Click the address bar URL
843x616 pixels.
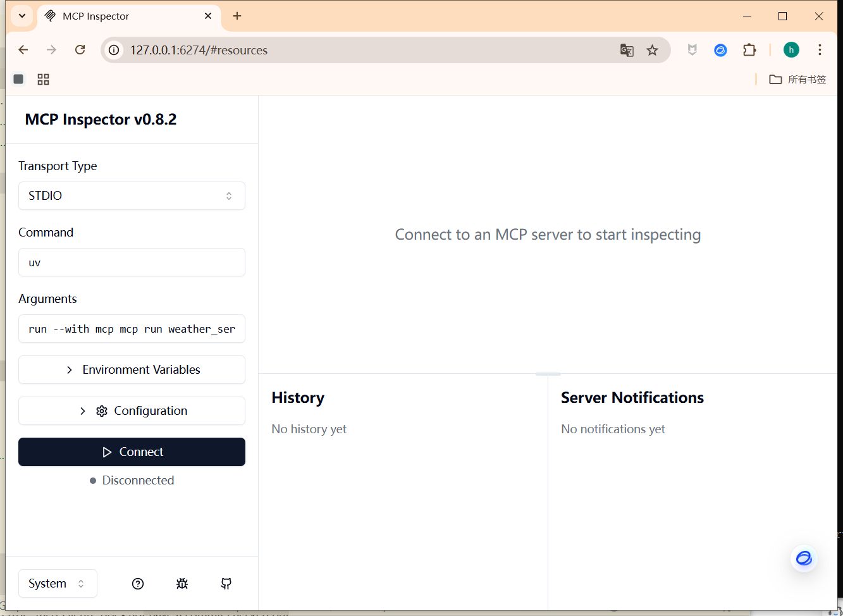click(199, 50)
